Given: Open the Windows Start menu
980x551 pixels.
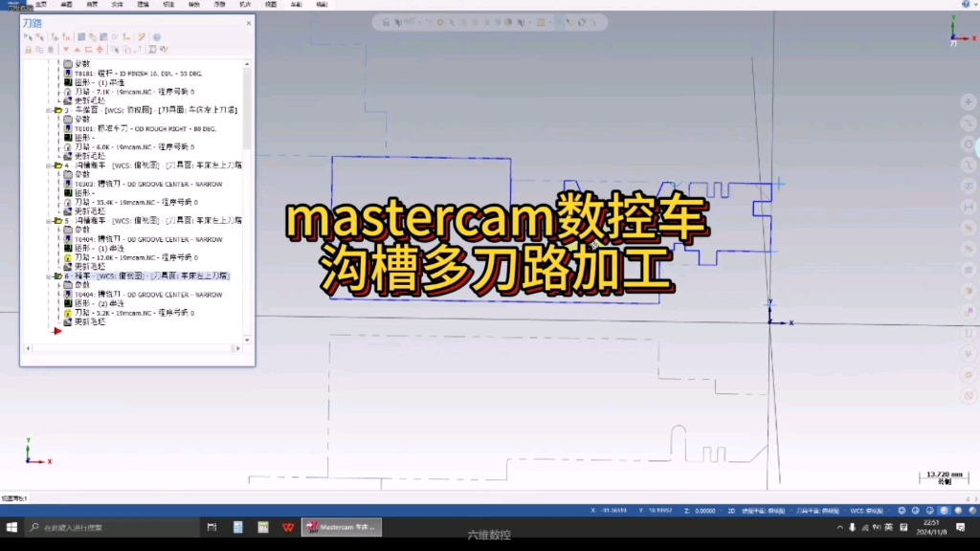Looking at the screenshot, I should click(x=11, y=527).
